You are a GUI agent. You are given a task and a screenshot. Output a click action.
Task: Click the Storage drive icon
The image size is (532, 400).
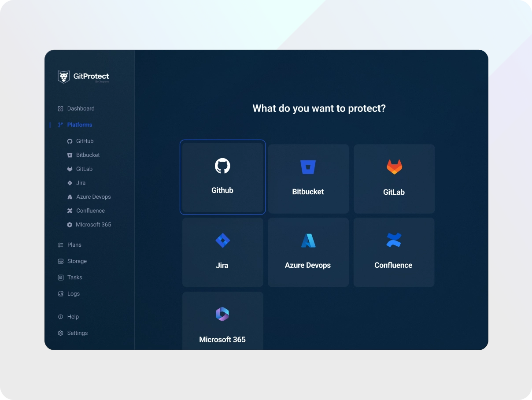tap(61, 261)
